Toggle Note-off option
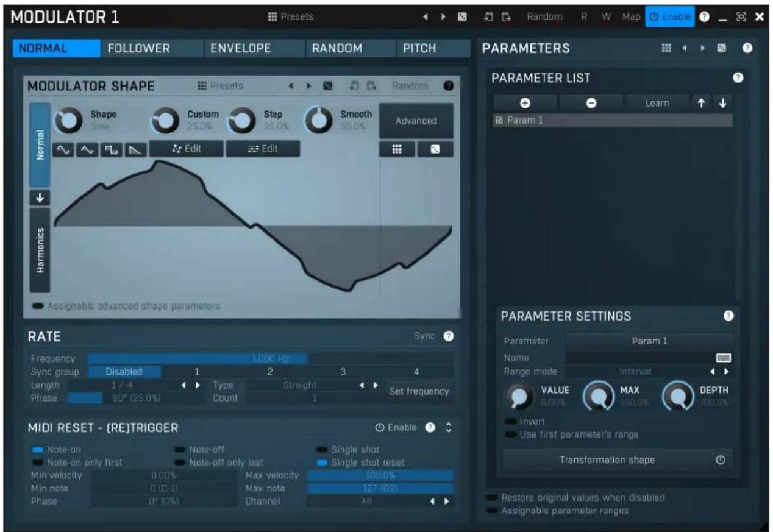 200,450
